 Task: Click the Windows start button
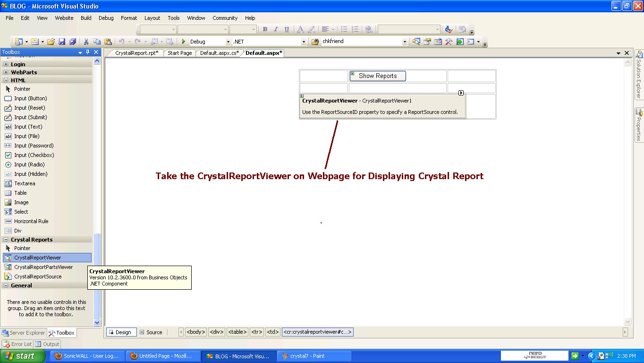22,356
